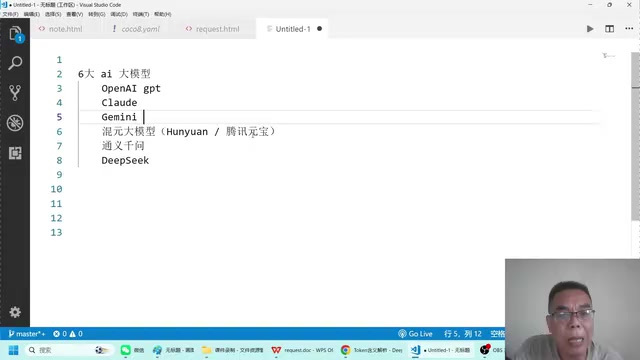Open Search in the activity bar
The image size is (640, 360).
15,63
